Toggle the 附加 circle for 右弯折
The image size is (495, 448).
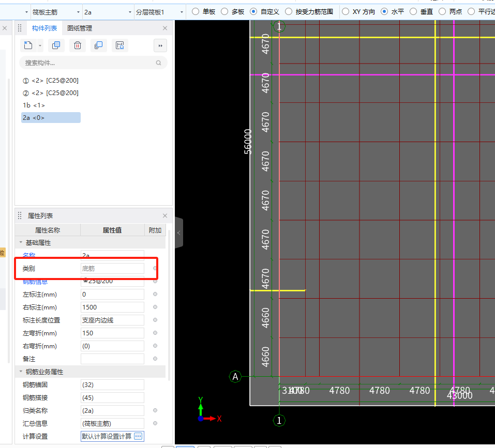(x=155, y=346)
